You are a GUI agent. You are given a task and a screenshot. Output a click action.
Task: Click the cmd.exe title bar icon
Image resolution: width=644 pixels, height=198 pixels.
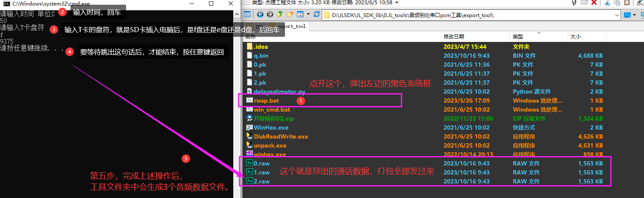(6, 3)
